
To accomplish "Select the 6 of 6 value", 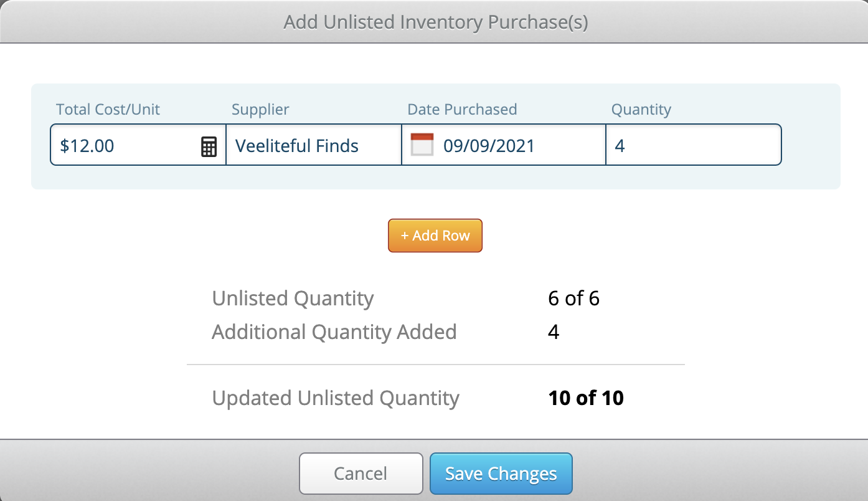I will pyautogui.click(x=573, y=298).
